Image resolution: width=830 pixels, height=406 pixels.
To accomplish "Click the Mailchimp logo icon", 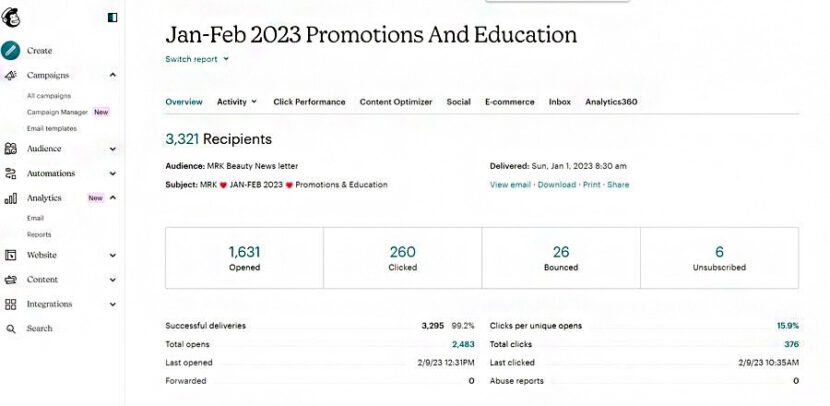I will pyautogui.click(x=11, y=16).
